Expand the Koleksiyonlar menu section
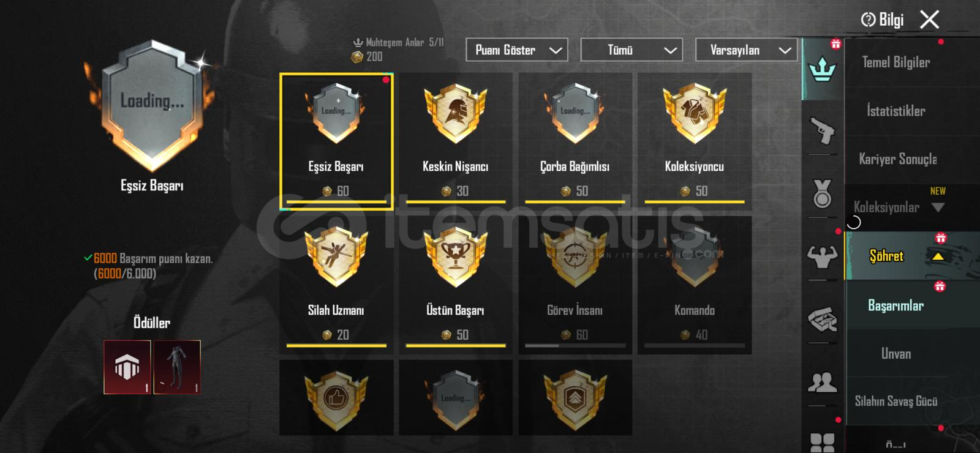Viewport: 980px width, 453px height. pyautogui.click(x=937, y=208)
